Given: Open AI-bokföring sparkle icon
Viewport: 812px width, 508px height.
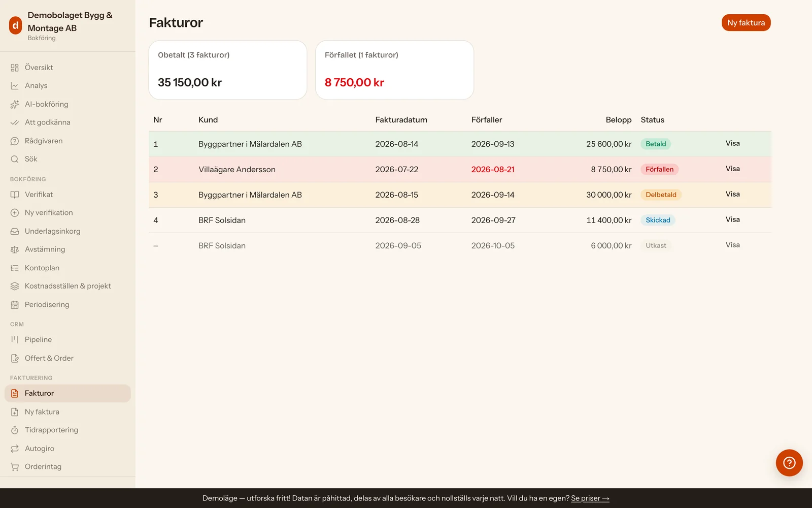Looking at the screenshot, I should [15, 104].
